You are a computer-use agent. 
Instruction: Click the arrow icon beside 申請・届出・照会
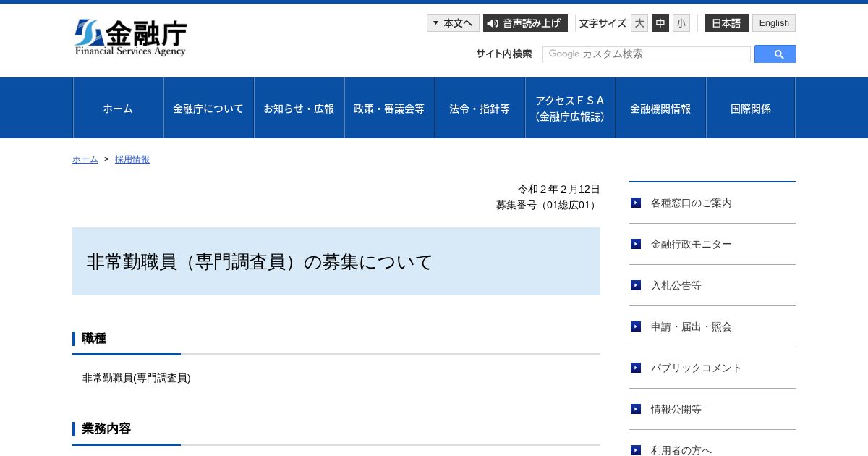tap(636, 326)
